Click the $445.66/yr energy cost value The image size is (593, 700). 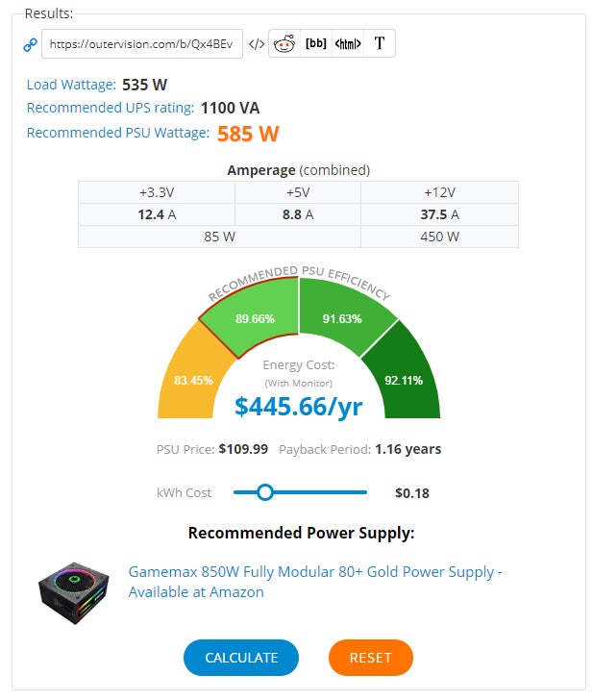(298, 407)
